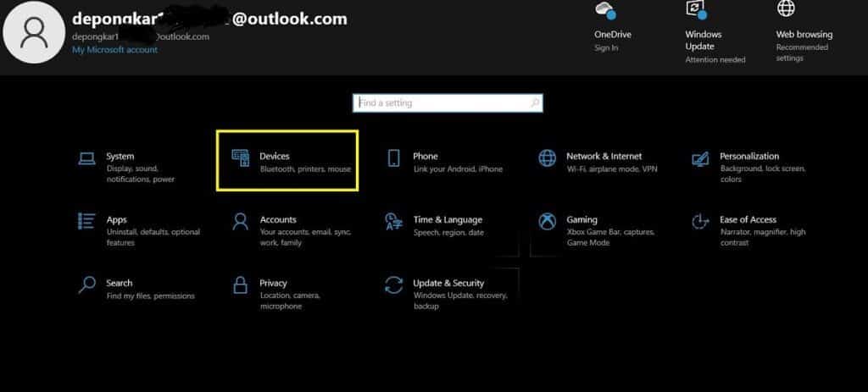Open the Privacy lock icon

[240, 284]
